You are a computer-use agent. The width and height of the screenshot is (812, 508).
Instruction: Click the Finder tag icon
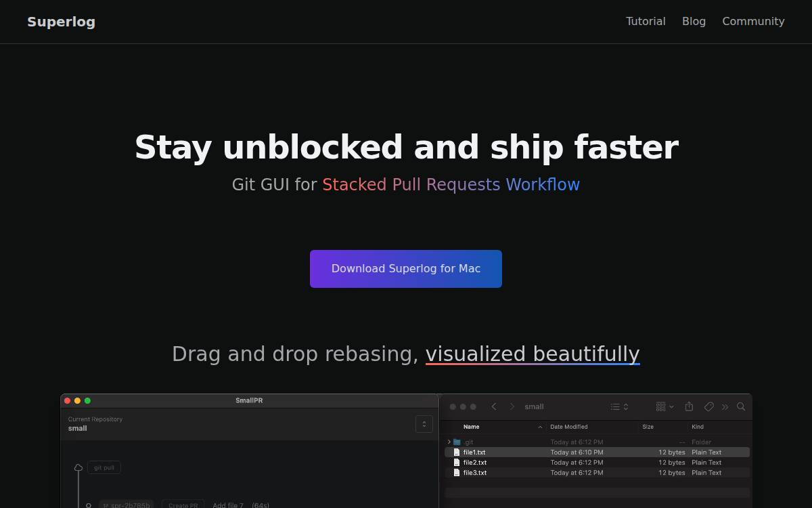pos(708,406)
